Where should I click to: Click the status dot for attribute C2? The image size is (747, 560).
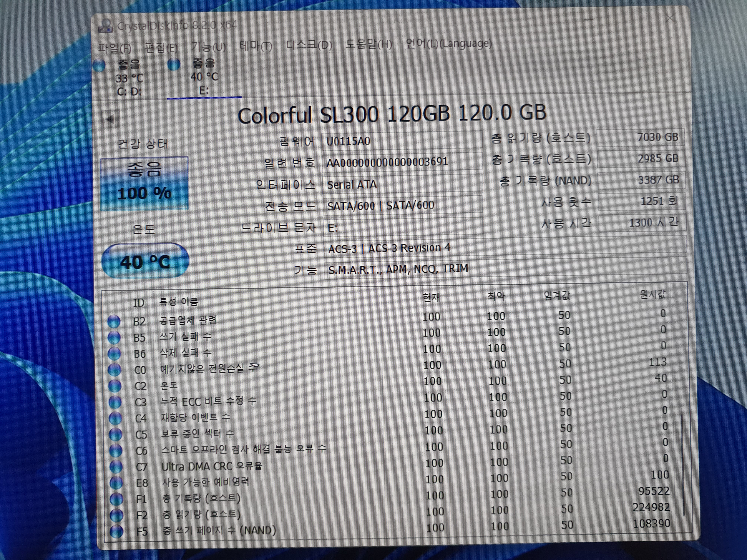(x=115, y=386)
